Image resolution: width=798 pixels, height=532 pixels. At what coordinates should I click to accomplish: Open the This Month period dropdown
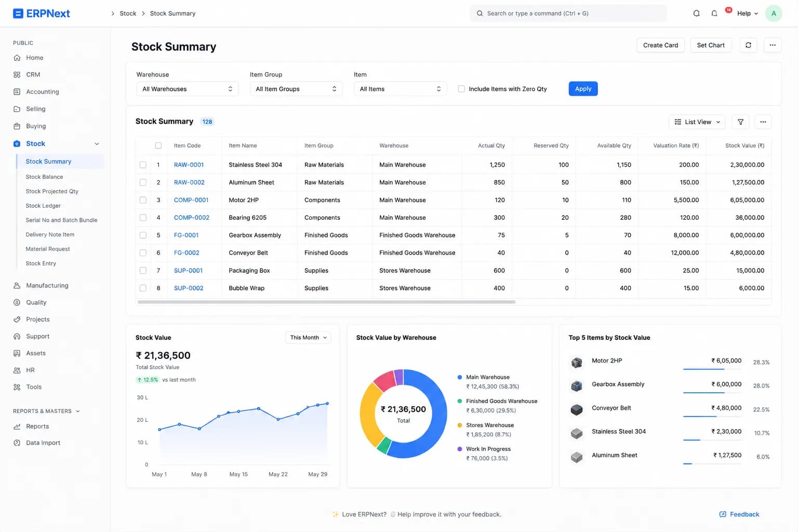308,338
